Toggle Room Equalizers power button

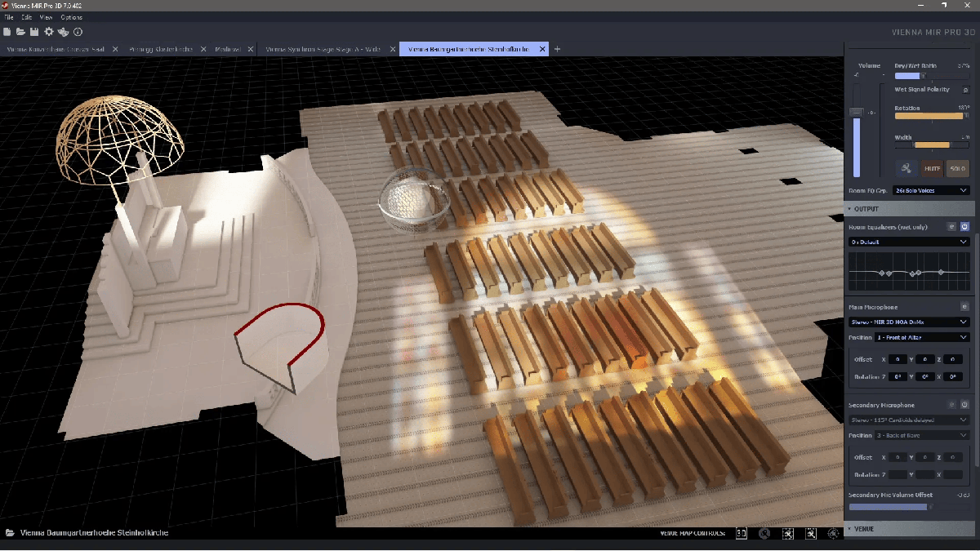click(x=964, y=227)
